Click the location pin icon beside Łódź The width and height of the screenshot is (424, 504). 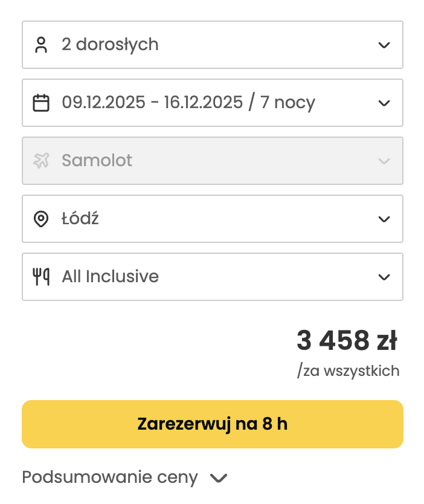click(41, 218)
